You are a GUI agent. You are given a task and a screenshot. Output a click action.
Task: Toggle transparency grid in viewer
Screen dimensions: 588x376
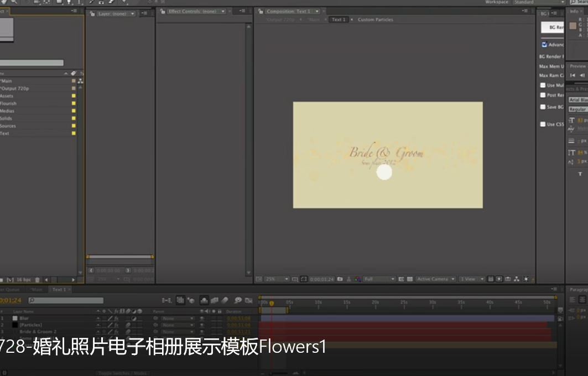[410, 279]
